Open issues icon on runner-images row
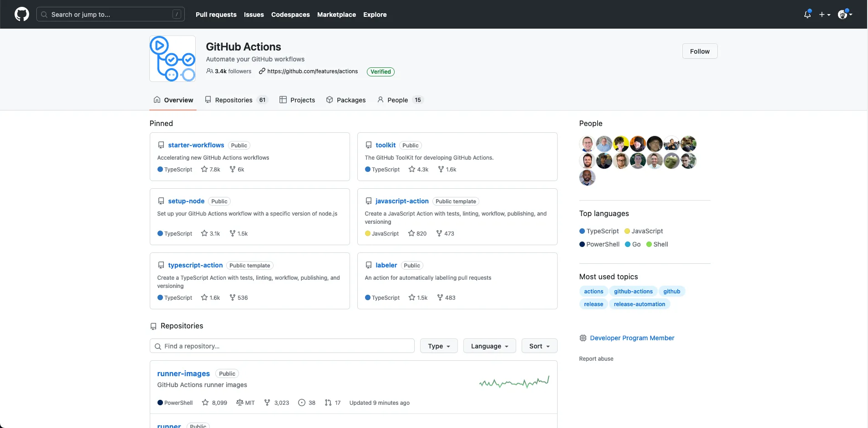 click(301, 403)
